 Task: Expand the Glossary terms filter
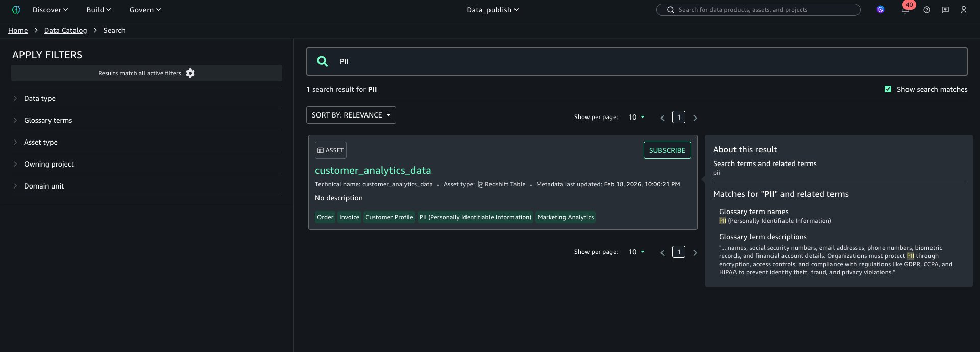coord(48,120)
